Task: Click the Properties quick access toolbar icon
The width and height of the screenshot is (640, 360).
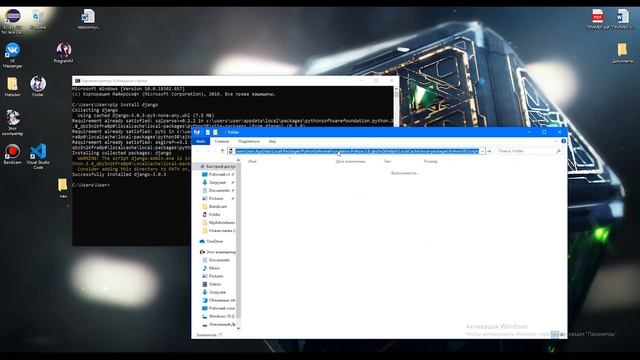Action: click(208, 132)
